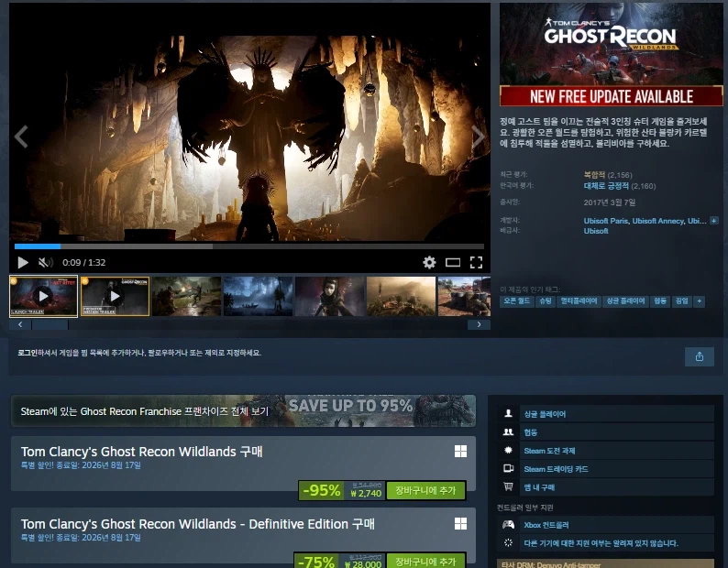Screen dimensions: 728x568
Task: Seek along the video progress bar
Action: point(249,246)
